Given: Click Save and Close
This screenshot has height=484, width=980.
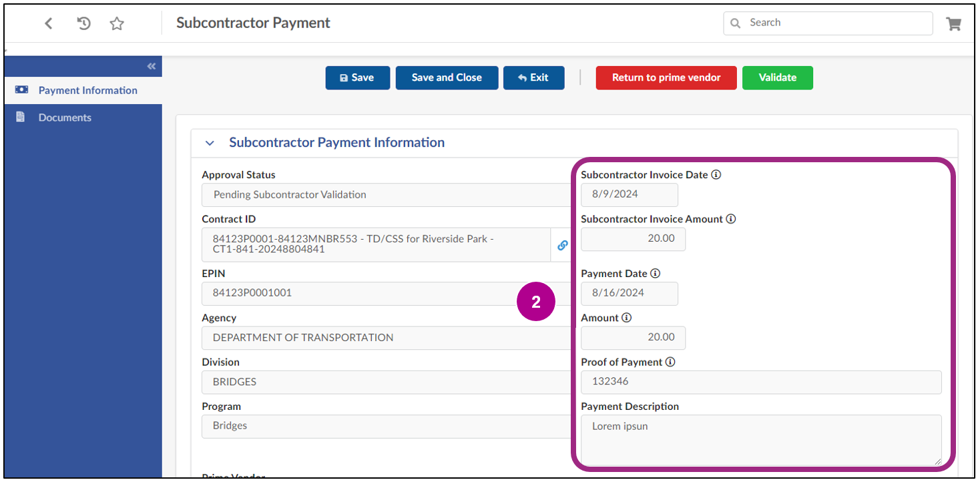Looking at the screenshot, I should click(x=446, y=77).
